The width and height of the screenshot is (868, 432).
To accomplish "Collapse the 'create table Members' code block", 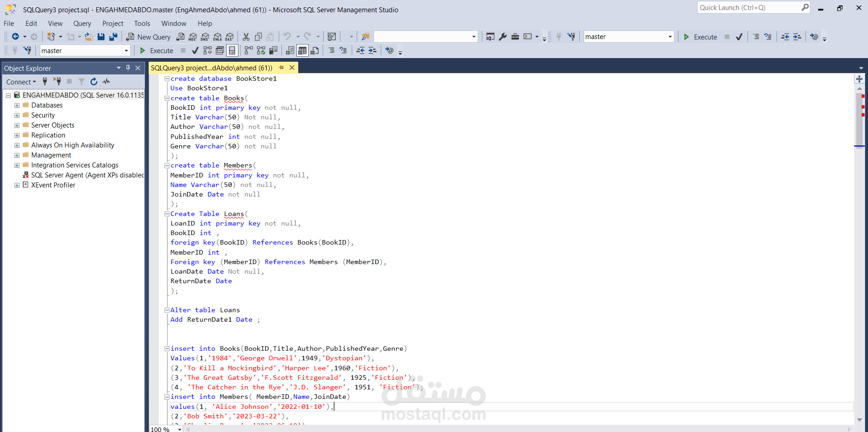I will tap(167, 166).
